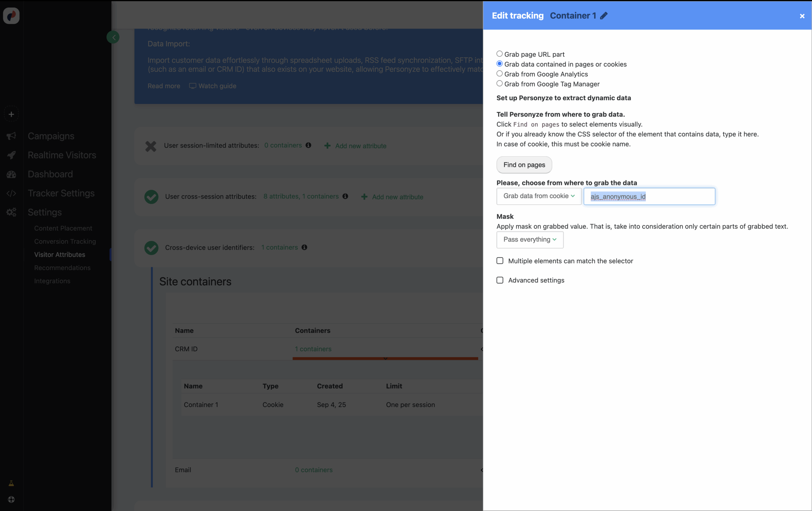This screenshot has height=511, width=812.
Task: Click Read more link
Action: 164,86
